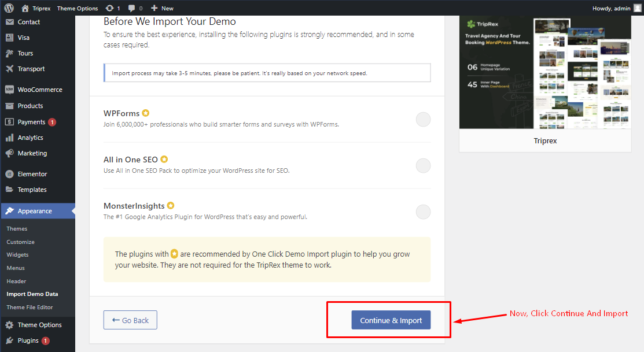
Task: Click the Plugins plug icon
Action: (10, 340)
